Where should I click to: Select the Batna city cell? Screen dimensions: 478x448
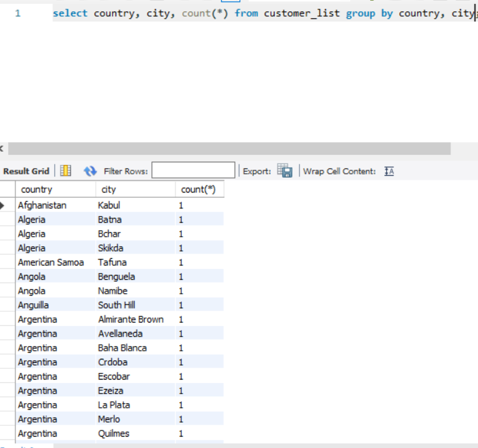pos(135,219)
